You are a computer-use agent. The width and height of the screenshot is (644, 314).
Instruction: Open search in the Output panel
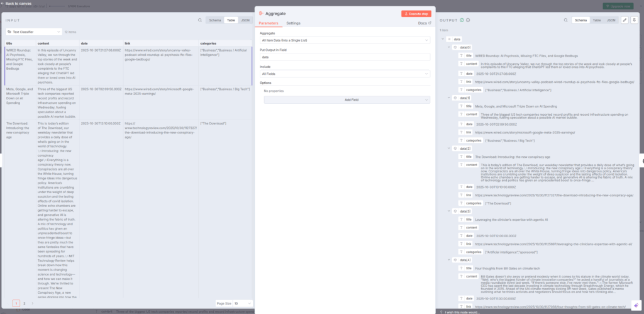pyautogui.click(x=563, y=20)
